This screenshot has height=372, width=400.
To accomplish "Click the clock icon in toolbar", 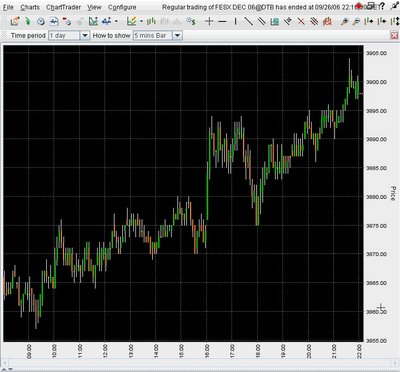I will tap(41, 22).
